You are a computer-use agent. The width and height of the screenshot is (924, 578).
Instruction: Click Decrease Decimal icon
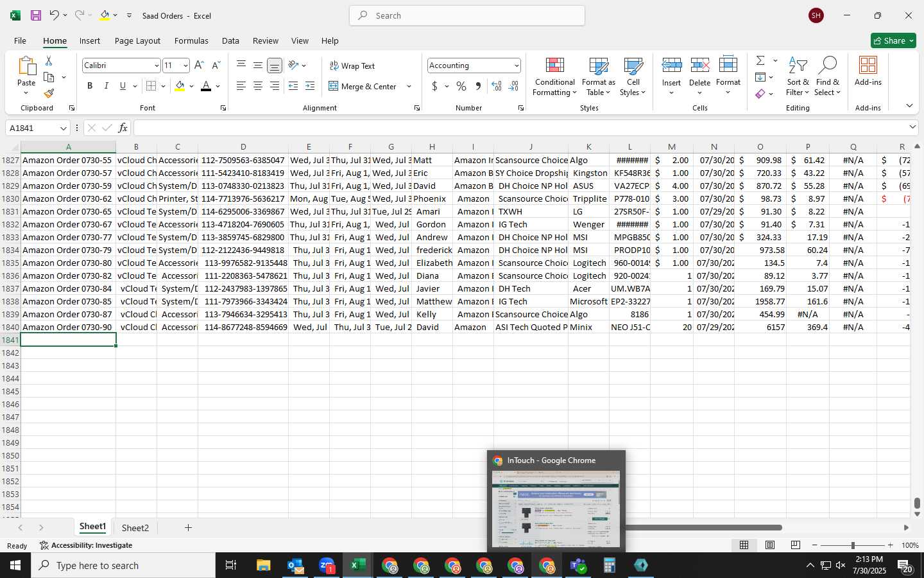pyautogui.click(x=513, y=86)
